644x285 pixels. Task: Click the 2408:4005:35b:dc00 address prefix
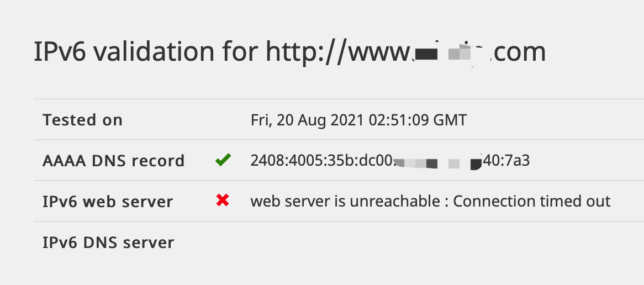321,161
